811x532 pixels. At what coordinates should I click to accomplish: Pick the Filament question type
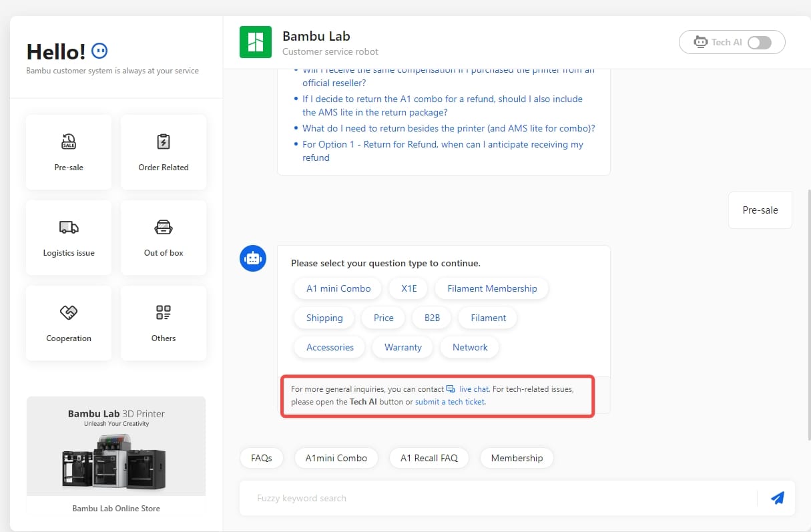488,318
